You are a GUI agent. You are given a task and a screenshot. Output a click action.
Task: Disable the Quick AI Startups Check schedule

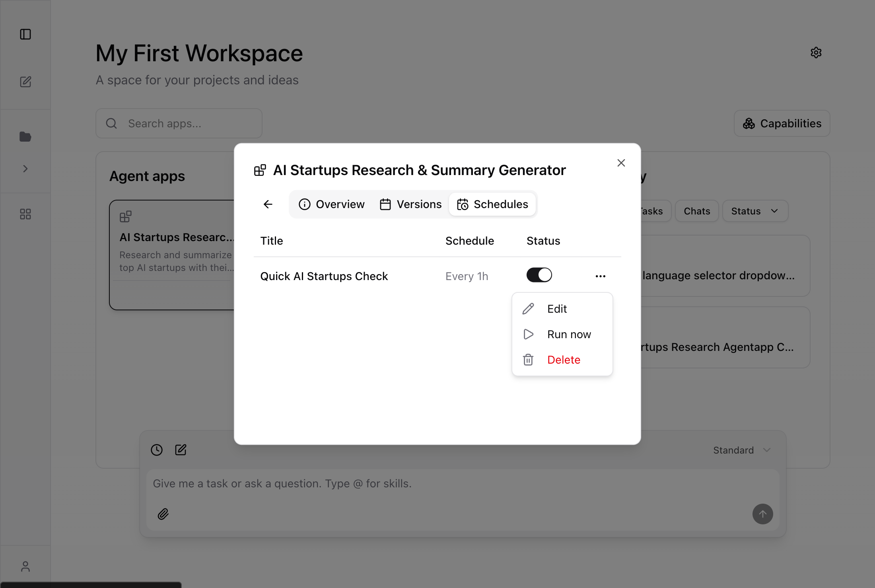point(539,275)
